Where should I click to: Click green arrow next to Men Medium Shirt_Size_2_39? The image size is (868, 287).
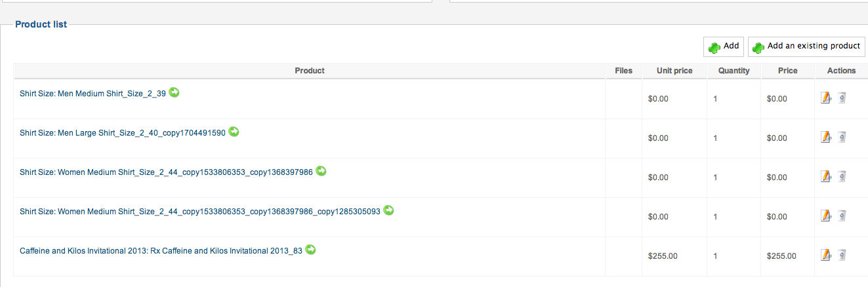[x=174, y=92]
